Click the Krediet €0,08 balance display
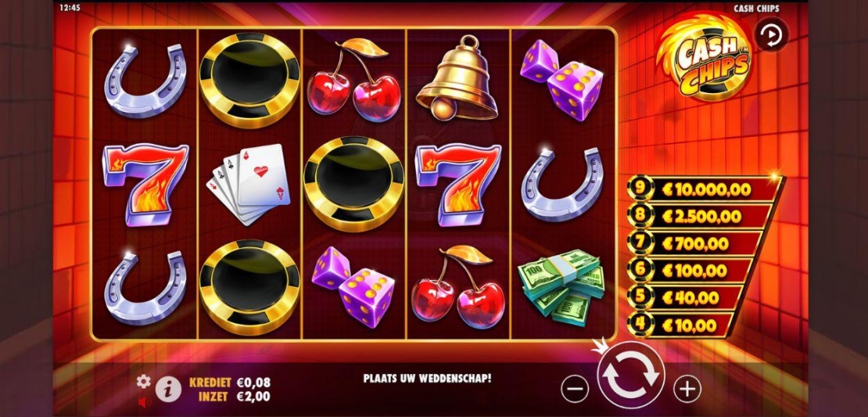The width and height of the screenshot is (868, 417). pos(230,383)
